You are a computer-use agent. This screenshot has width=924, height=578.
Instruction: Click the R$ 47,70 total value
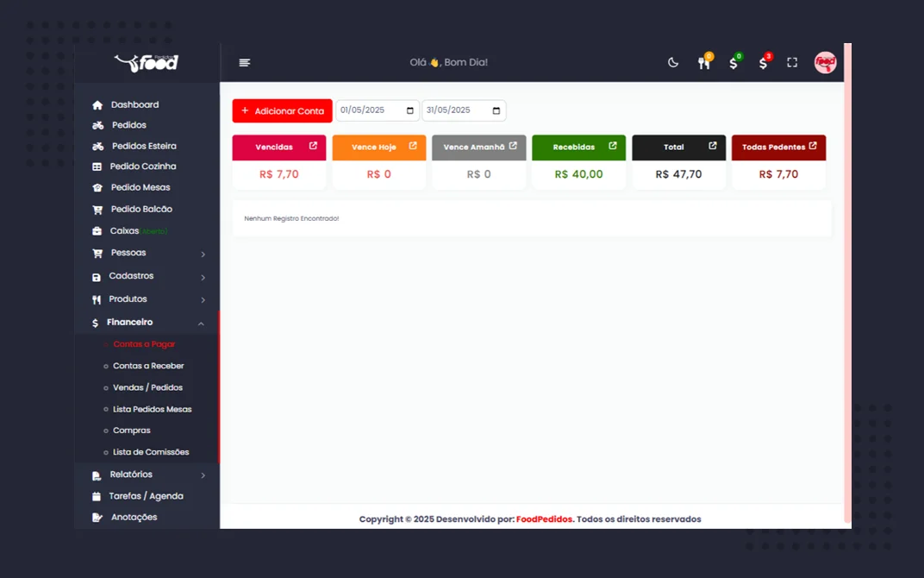pyautogui.click(x=678, y=174)
